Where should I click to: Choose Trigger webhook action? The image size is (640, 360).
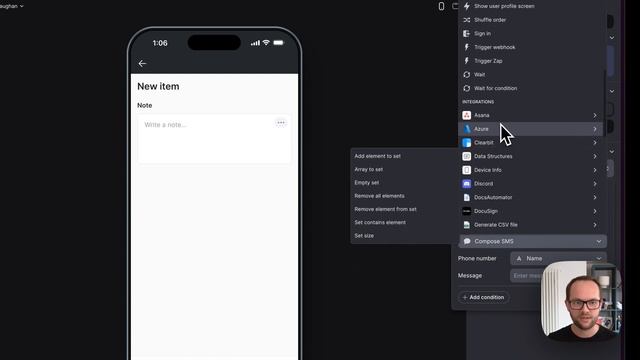pos(495,47)
